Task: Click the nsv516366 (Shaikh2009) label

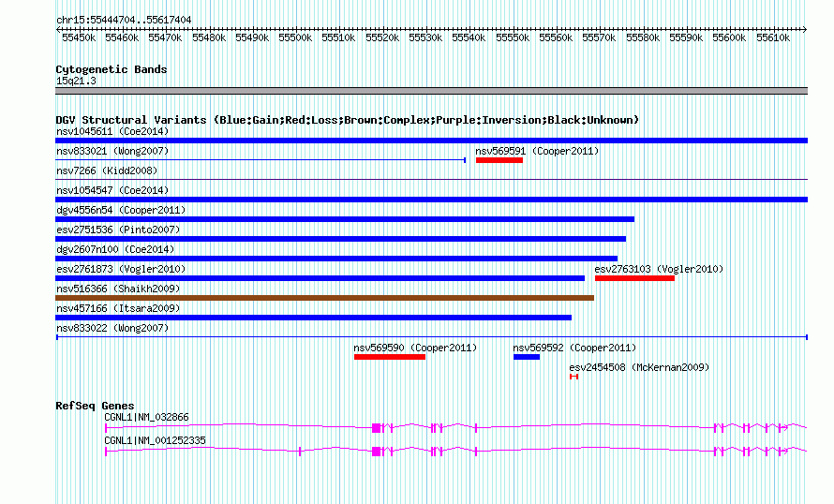Action: click(118, 289)
